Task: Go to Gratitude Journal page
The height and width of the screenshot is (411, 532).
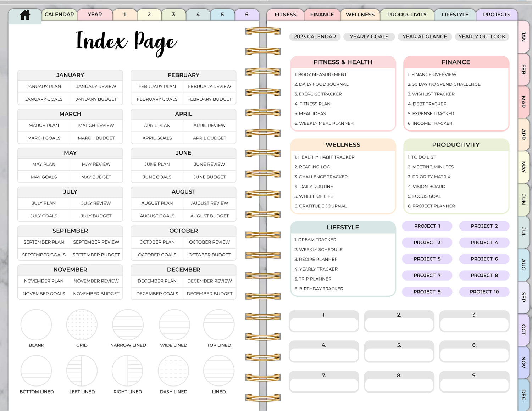Action: tap(322, 206)
